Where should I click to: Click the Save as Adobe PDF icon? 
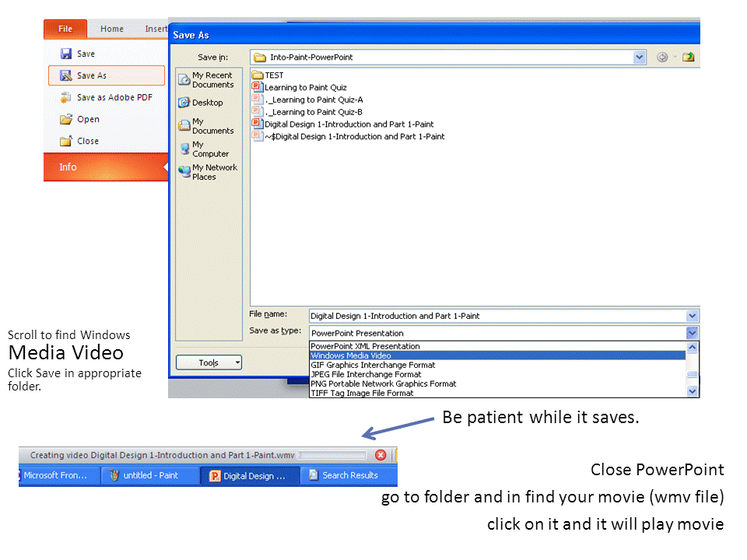[65, 97]
